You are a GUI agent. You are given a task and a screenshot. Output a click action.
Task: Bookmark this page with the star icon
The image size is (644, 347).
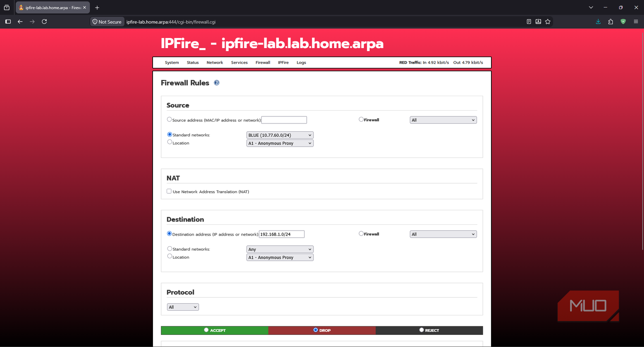coord(548,22)
